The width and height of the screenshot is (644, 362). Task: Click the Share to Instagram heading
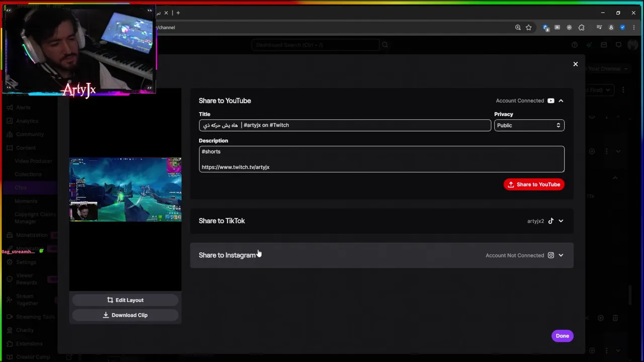(x=227, y=255)
